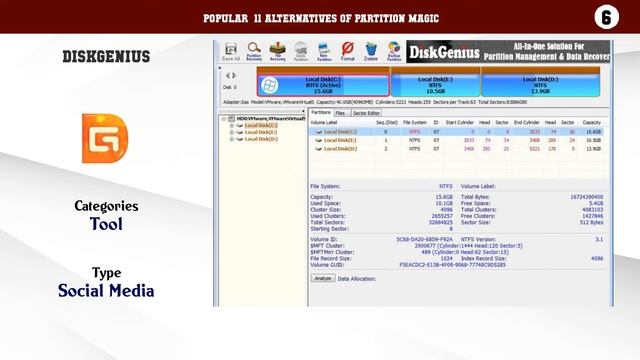The width and height of the screenshot is (640, 360).
Task: Select Local Disk(C:) in the tree
Action: tap(261, 125)
